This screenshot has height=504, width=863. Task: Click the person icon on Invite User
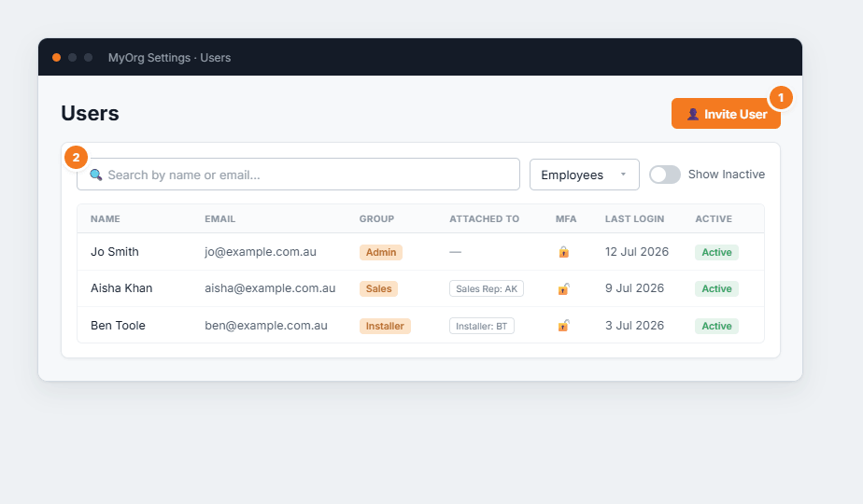tap(693, 114)
